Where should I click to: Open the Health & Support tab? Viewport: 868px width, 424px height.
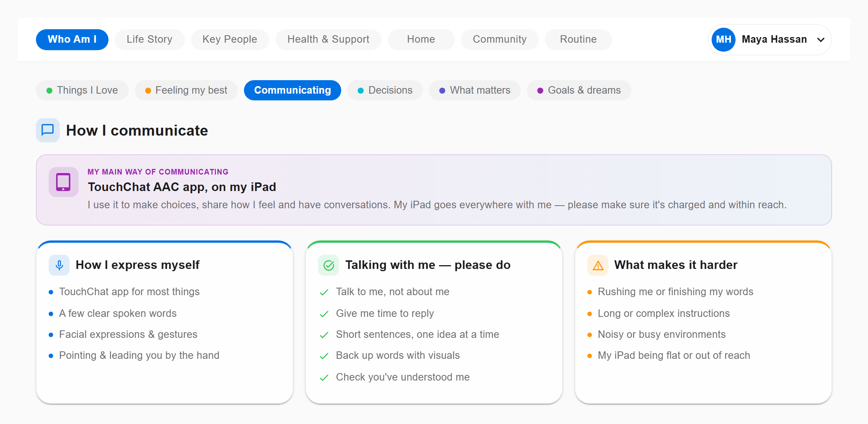pos(328,39)
